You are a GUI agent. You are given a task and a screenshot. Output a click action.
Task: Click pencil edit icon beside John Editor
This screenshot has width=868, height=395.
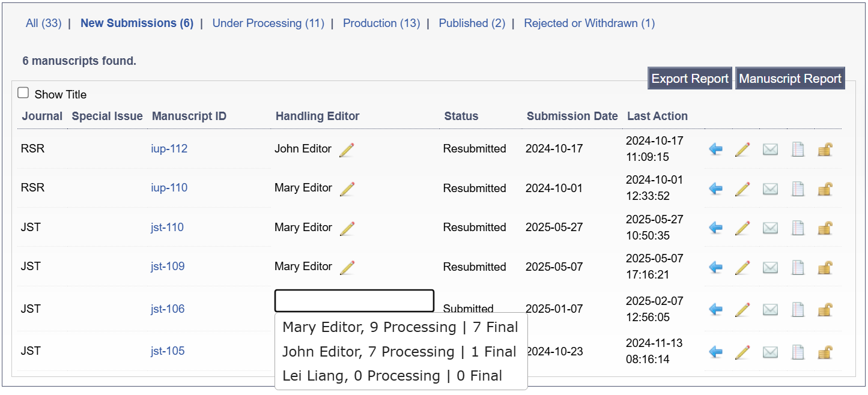[347, 149]
